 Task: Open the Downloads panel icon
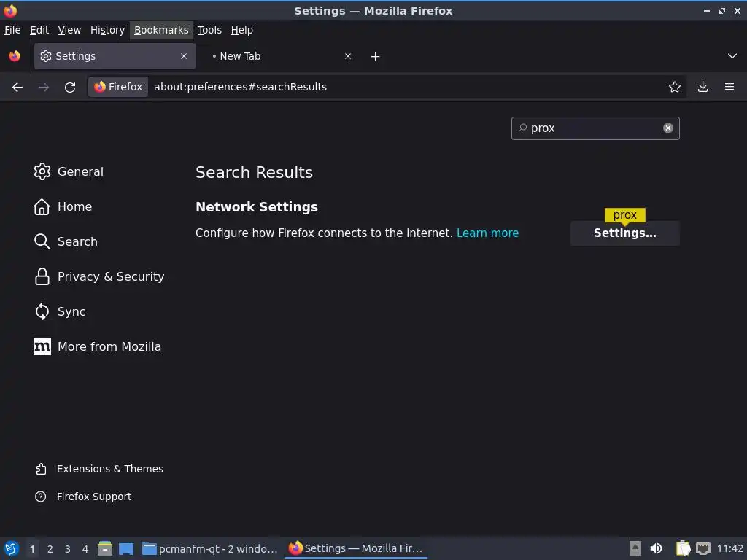703,87
